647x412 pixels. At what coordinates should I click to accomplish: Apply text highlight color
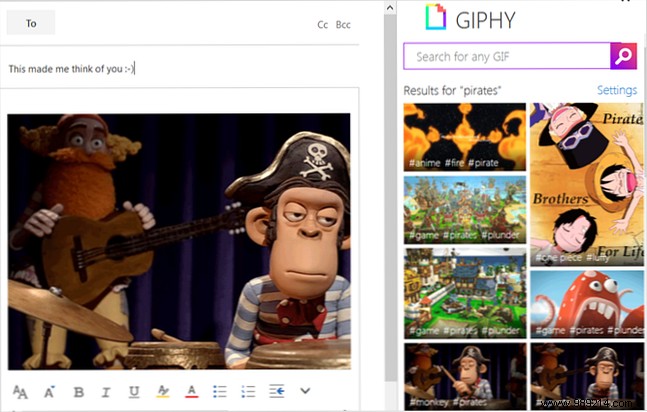pos(163,391)
